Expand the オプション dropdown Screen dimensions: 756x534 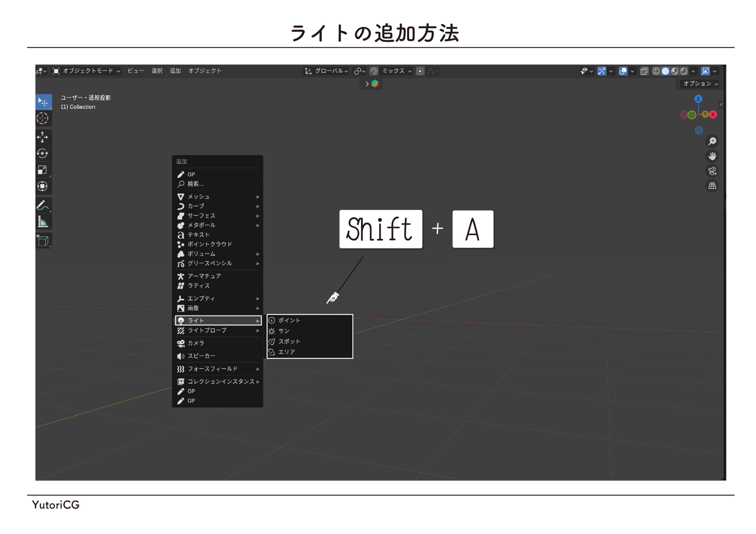pos(699,84)
